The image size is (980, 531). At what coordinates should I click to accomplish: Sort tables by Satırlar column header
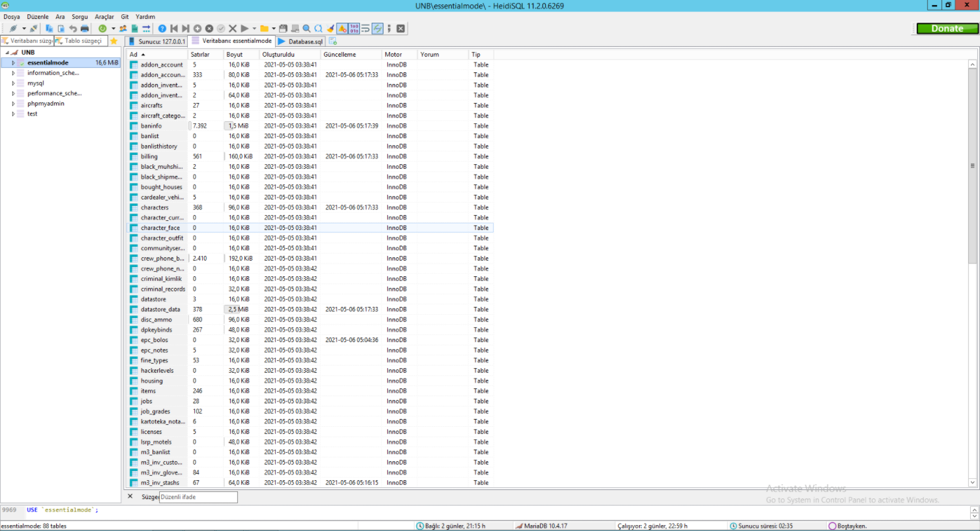205,55
